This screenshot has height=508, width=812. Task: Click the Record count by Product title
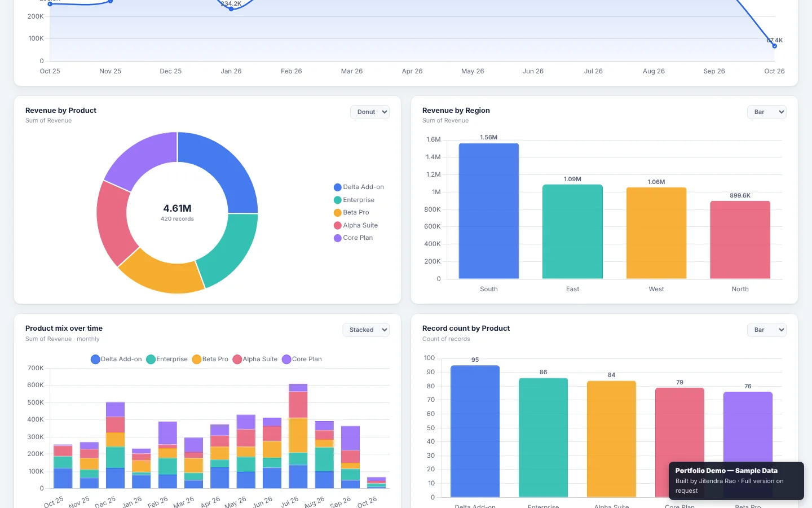pyautogui.click(x=466, y=329)
